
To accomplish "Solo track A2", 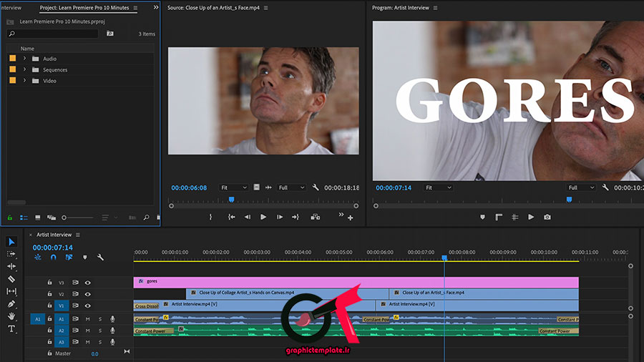I will [99, 331].
